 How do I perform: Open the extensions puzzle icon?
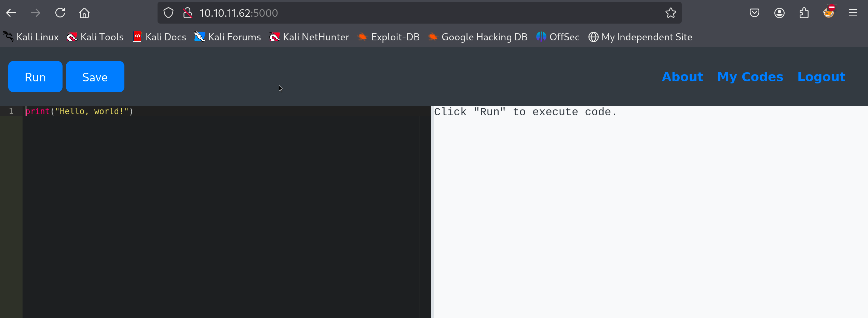click(x=804, y=13)
